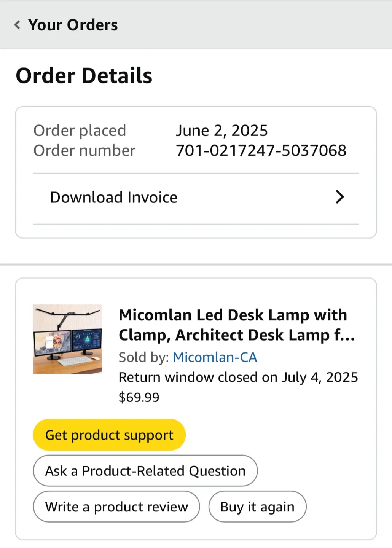Image resolution: width=392 pixels, height=548 pixels.
Task: Open the Micomlan-CA seller page
Action: [215, 357]
